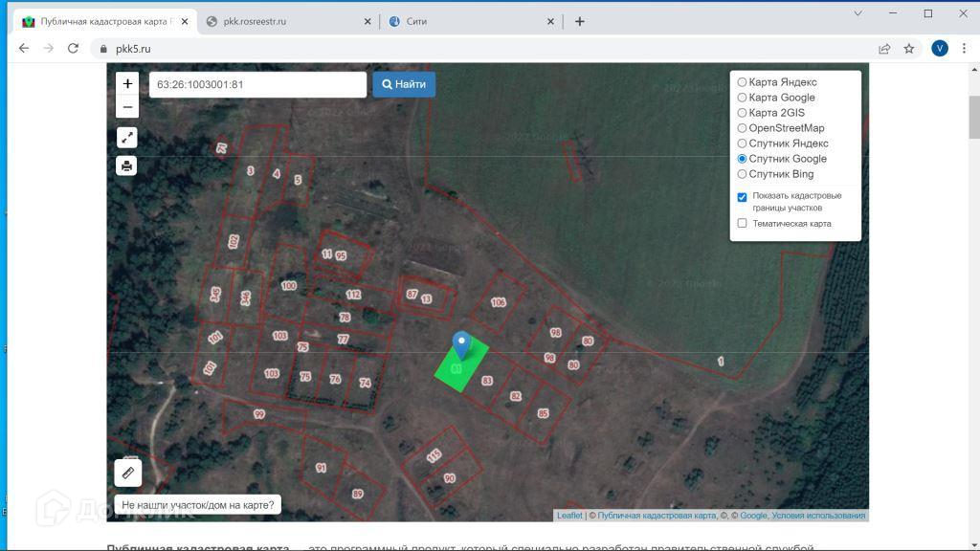Switch to OpenStreetMap layer

[x=742, y=128]
